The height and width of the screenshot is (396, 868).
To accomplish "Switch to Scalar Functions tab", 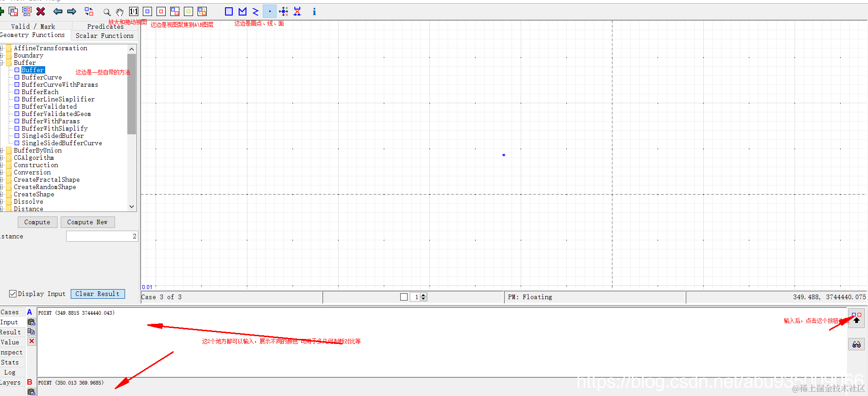I will click(105, 36).
